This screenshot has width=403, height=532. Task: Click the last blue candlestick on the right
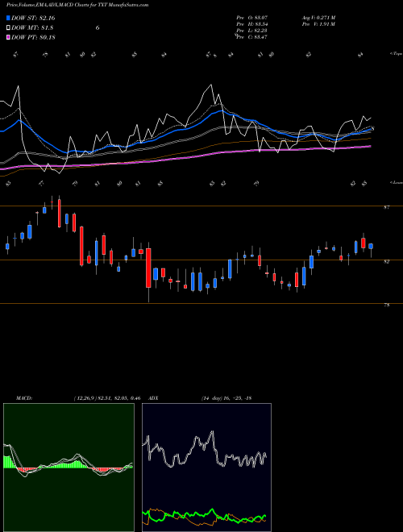[x=371, y=247]
